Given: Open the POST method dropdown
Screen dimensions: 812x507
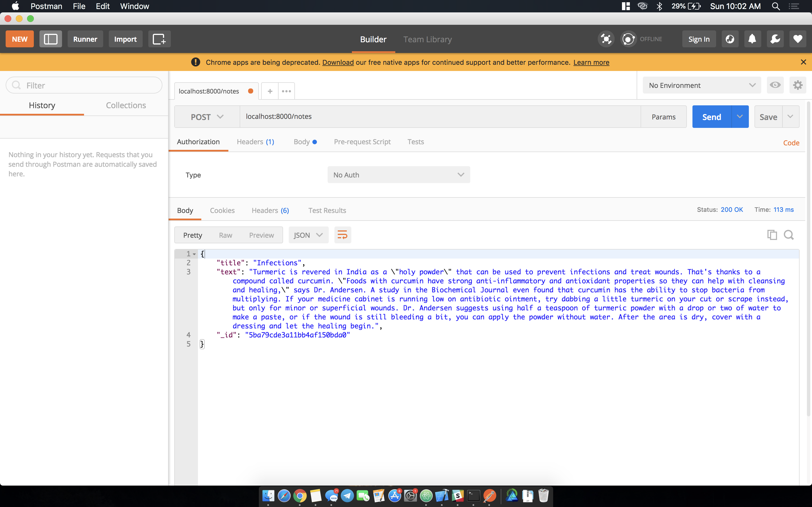Looking at the screenshot, I should (207, 117).
